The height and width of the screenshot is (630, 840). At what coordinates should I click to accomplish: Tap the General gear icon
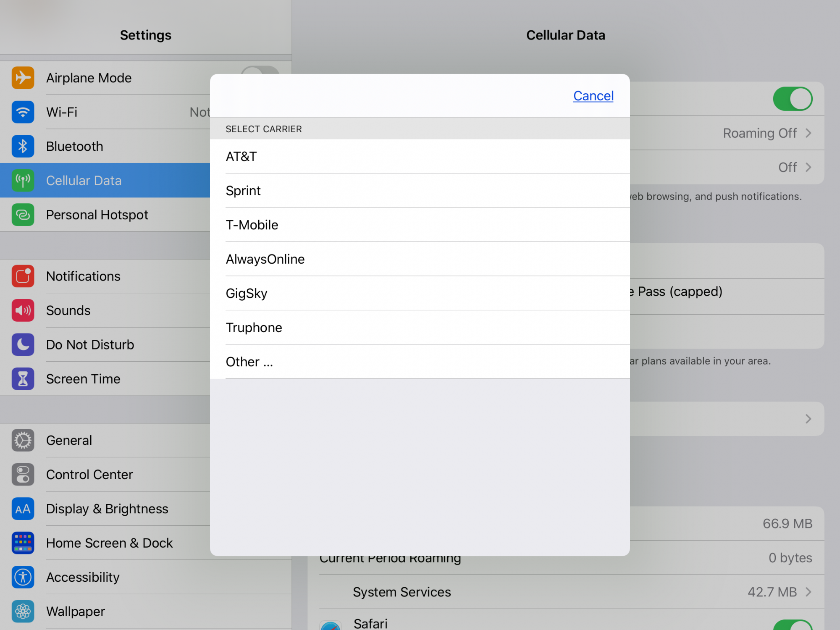point(23,440)
